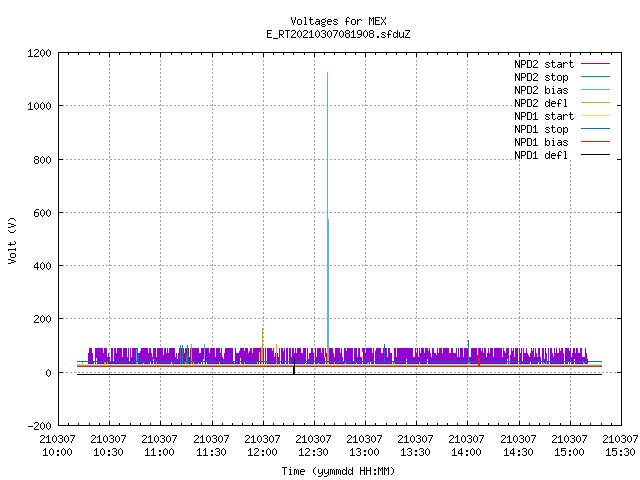Pick the 'NPD2 stop' legend label
Screen dimensions: 640x480
pyautogui.click(x=541, y=77)
